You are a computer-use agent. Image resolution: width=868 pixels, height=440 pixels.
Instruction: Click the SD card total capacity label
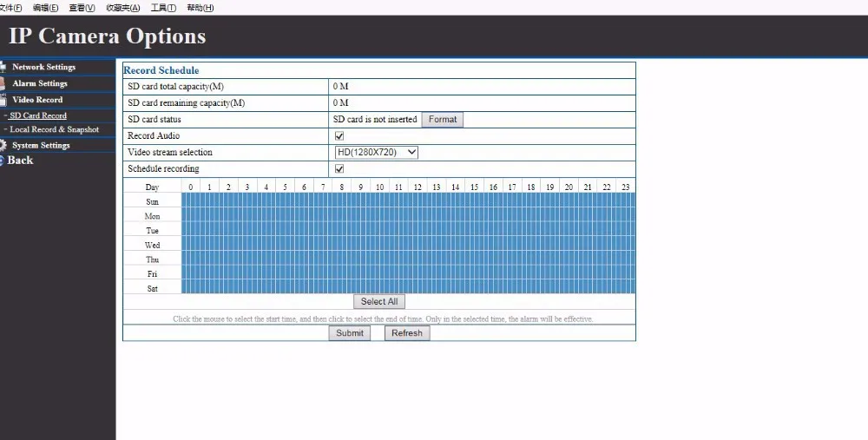click(175, 87)
